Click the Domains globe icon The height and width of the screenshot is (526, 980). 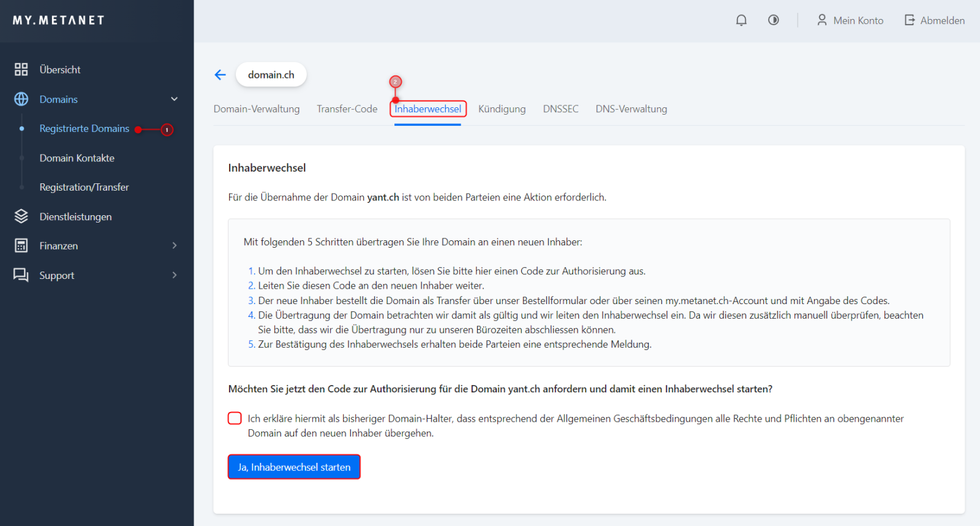click(21, 99)
